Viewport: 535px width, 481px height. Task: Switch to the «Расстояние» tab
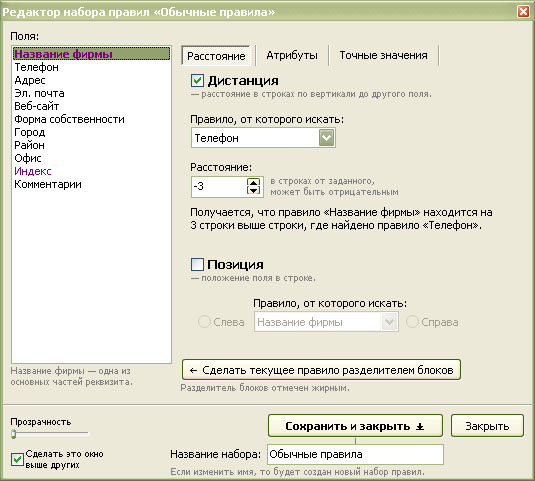(216, 56)
